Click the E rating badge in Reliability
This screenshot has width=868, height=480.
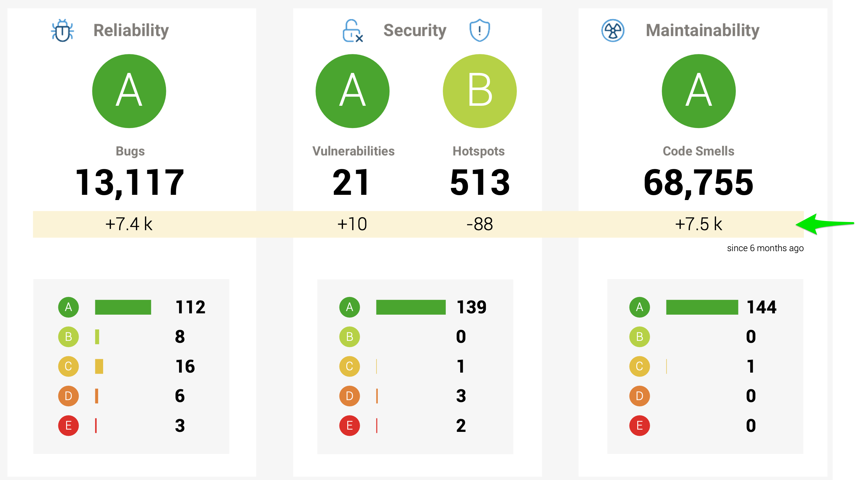(68, 425)
